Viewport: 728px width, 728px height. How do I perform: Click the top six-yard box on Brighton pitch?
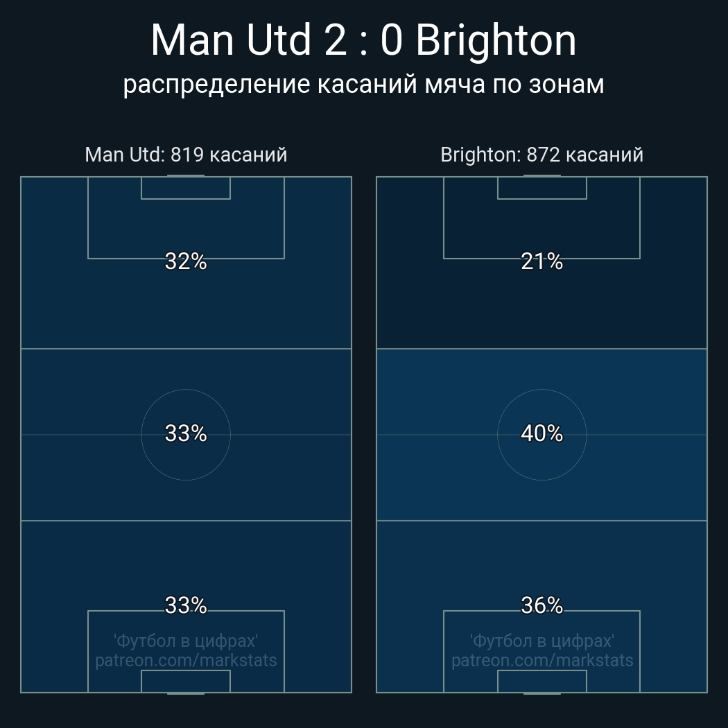tap(541, 188)
